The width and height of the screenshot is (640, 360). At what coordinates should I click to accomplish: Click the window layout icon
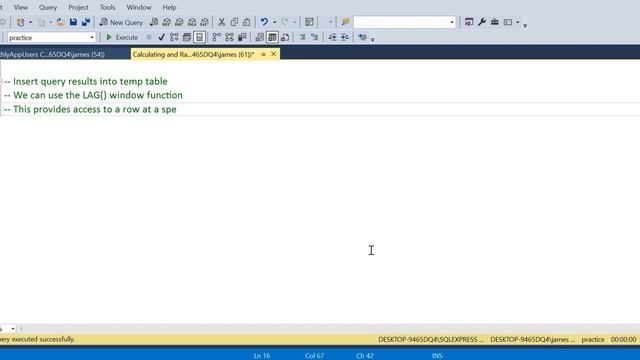pos(508,22)
